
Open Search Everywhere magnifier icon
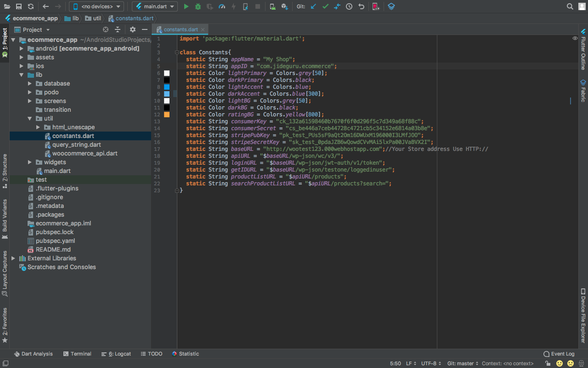(570, 6)
